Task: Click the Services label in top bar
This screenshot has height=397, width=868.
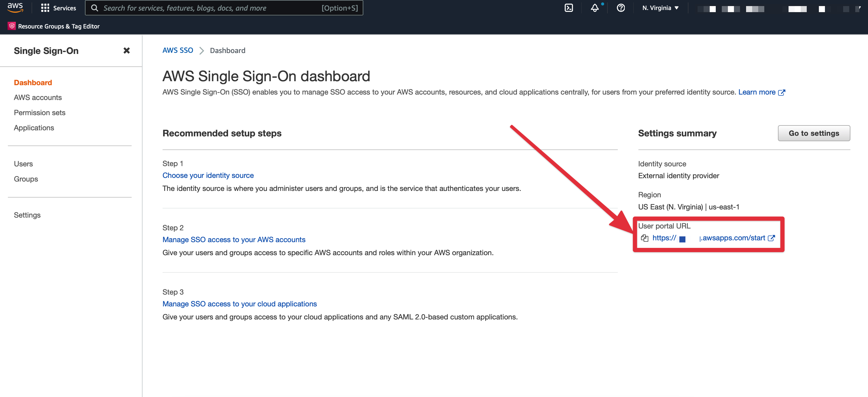Action: (x=64, y=8)
